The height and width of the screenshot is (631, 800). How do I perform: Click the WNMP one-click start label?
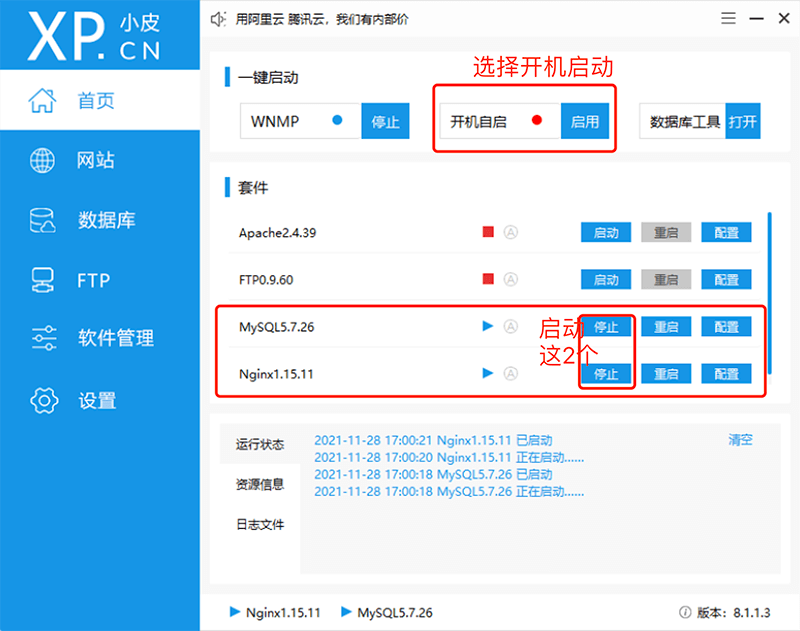pos(274,121)
